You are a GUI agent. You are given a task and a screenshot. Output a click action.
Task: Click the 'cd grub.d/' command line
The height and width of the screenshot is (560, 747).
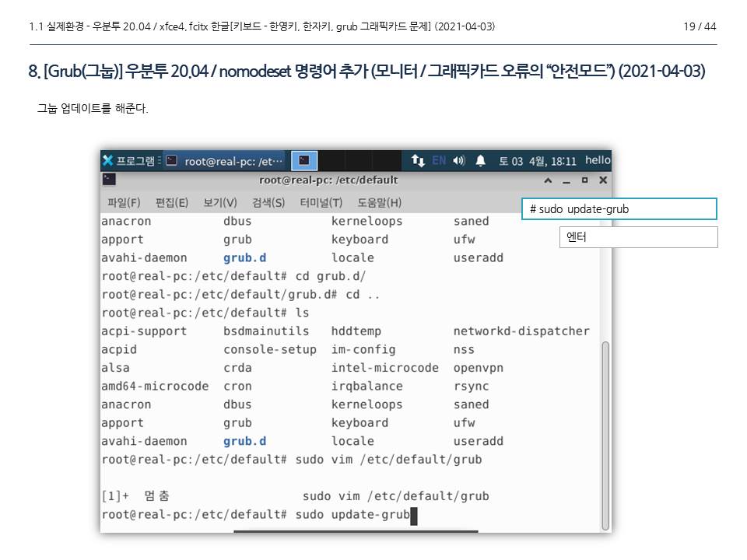coord(234,276)
